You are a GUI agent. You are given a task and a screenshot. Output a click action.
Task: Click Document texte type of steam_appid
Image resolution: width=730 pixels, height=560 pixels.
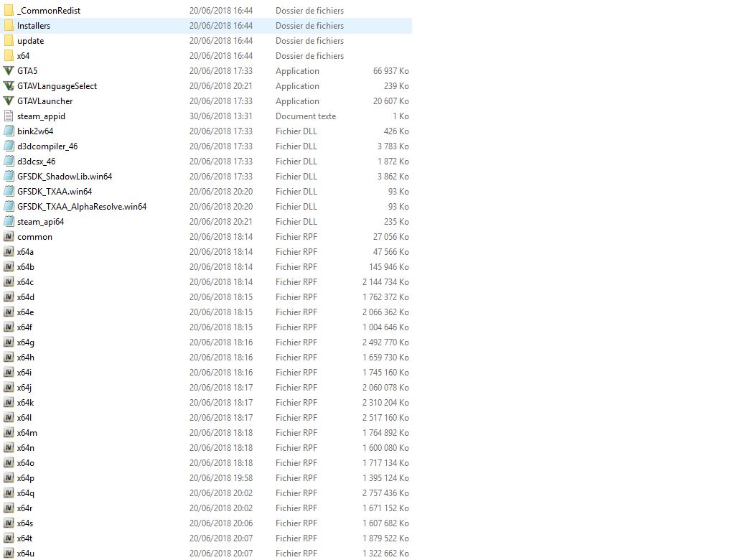pyautogui.click(x=305, y=116)
